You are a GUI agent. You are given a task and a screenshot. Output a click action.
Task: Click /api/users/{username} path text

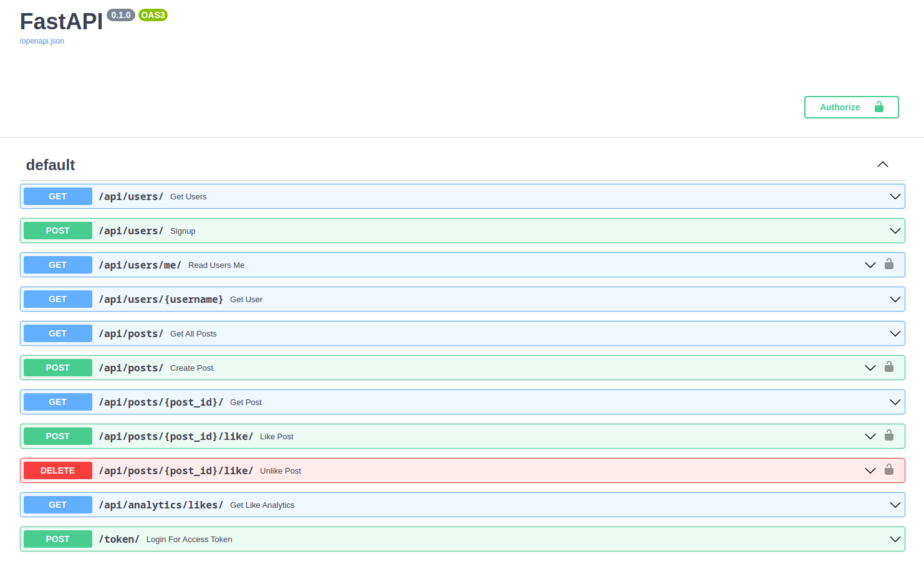[x=161, y=299]
